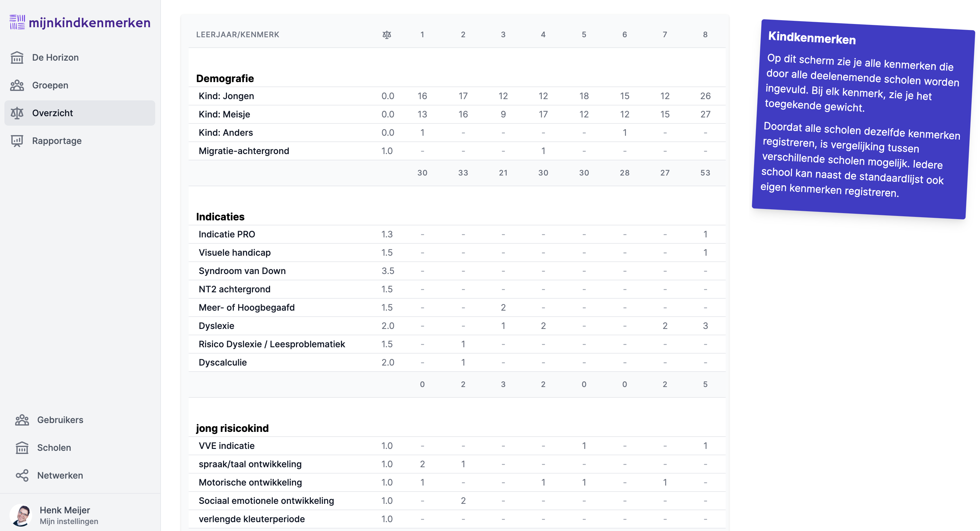The image size is (980, 531).
Task: Open Mijn instellingen link
Action: (x=69, y=522)
